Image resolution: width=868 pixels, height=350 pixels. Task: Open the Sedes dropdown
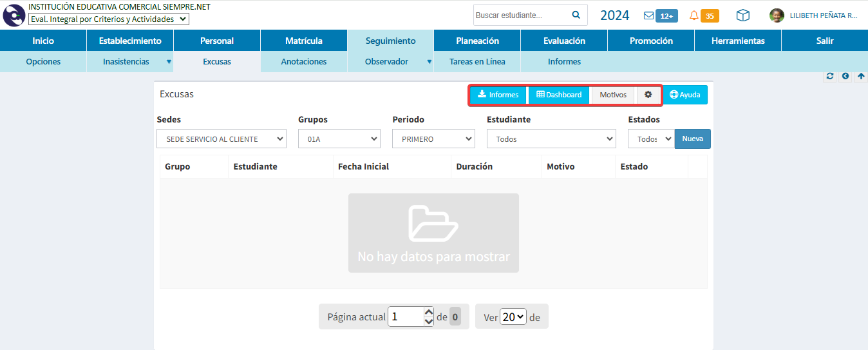222,139
